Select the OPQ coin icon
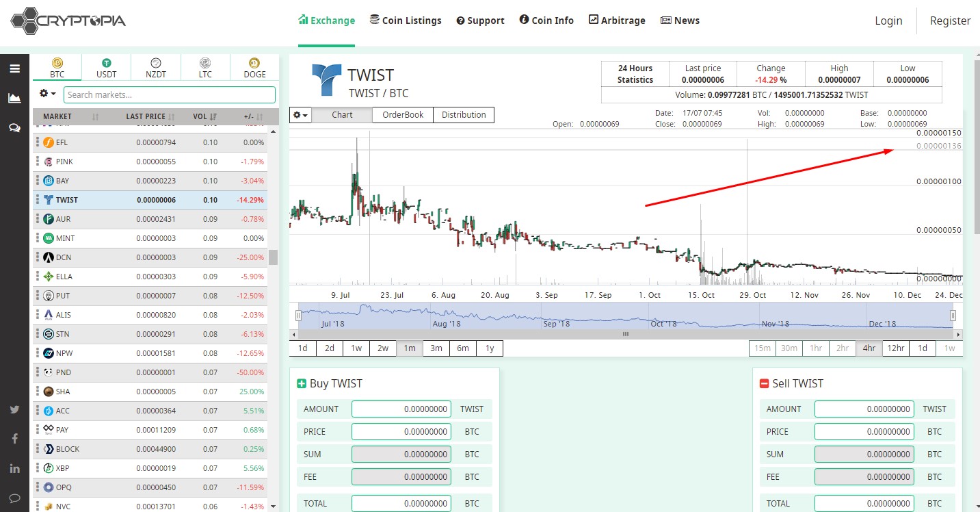Viewport: 980px width, 512px height. (49, 487)
